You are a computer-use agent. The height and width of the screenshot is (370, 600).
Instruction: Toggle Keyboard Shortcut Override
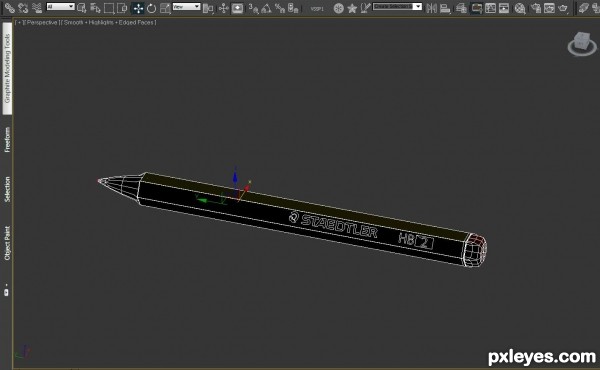point(237,8)
